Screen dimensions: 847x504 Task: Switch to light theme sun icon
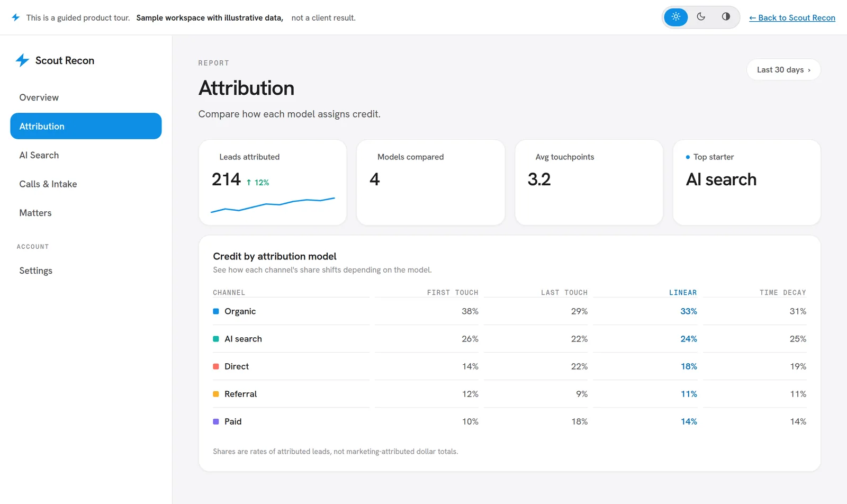coord(676,17)
